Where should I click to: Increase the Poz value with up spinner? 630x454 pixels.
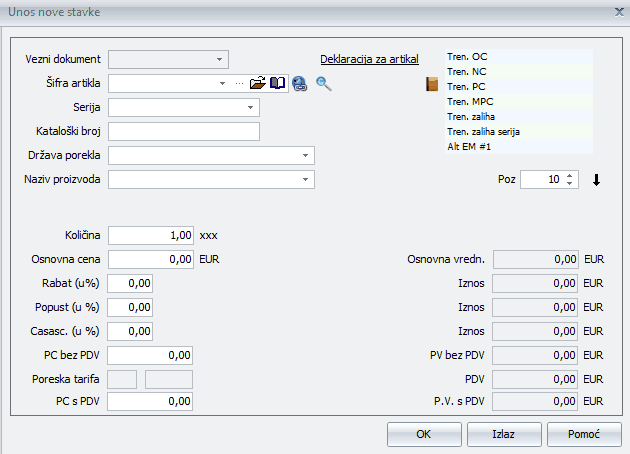point(570,176)
